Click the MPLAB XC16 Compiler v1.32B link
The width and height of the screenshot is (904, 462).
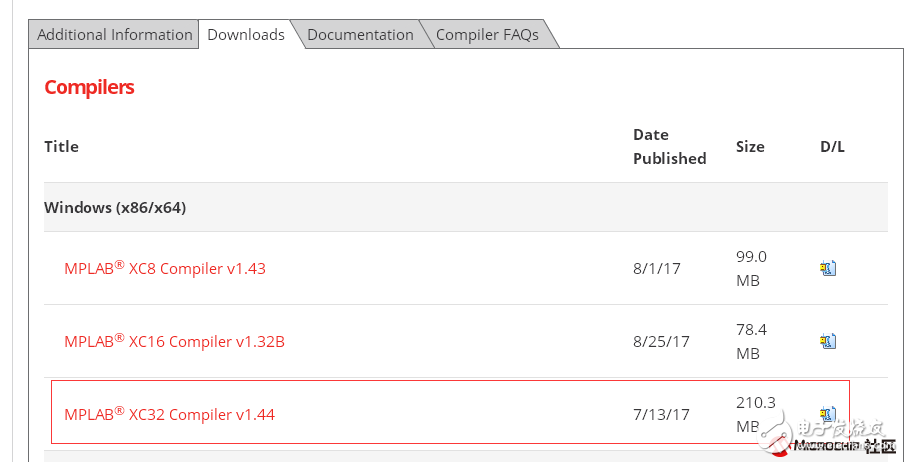tap(174, 341)
